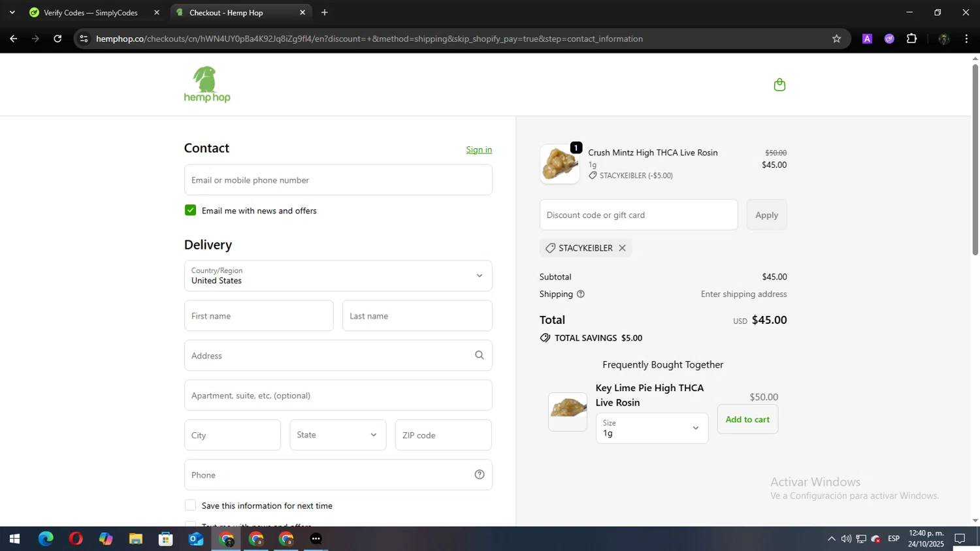Expand the Country/Region dropdown

338,276
